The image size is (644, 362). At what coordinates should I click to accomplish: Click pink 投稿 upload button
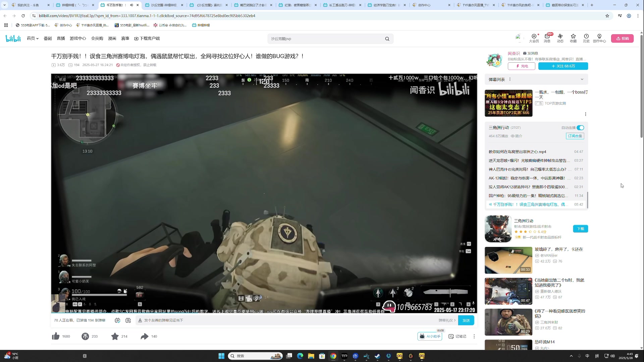(x=622, y=39)
